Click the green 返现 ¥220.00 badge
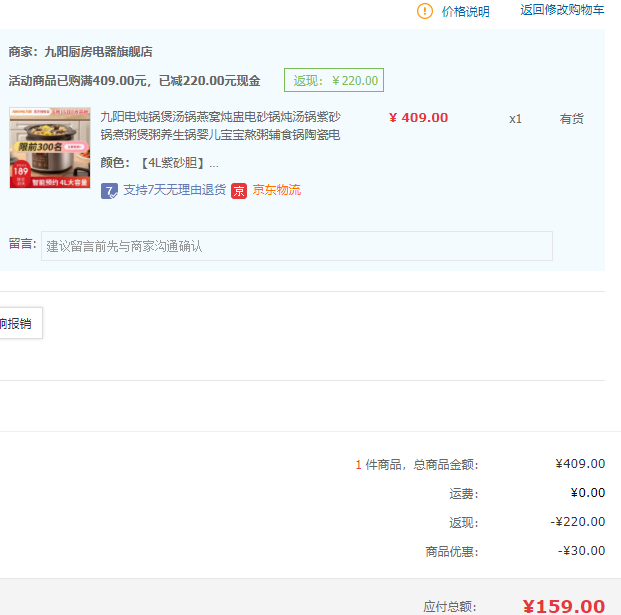Screen dimensions: 621x615 point(333,80)
